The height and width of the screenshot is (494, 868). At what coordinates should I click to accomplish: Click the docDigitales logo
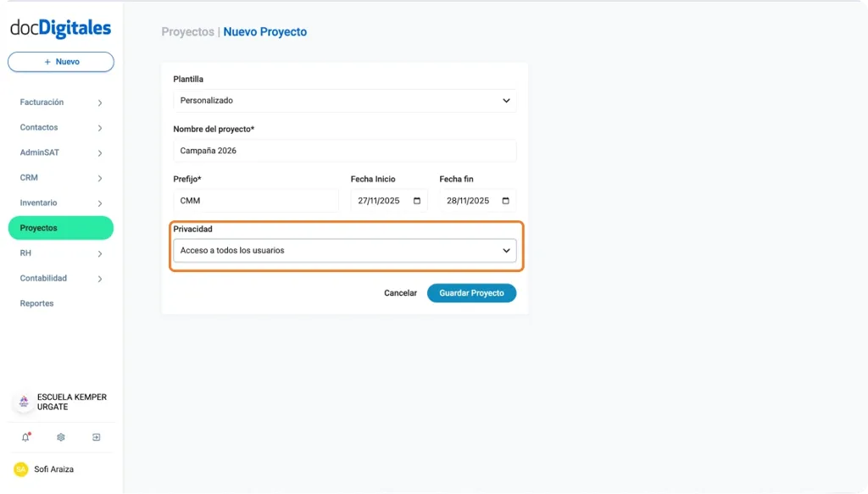pos(59,28)
